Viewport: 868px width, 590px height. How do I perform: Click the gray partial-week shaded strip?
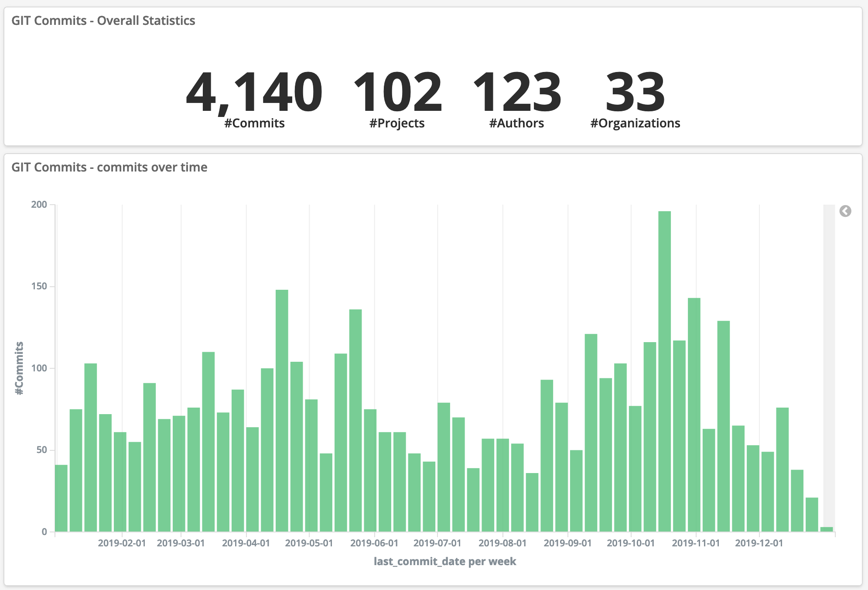[829, 349]
